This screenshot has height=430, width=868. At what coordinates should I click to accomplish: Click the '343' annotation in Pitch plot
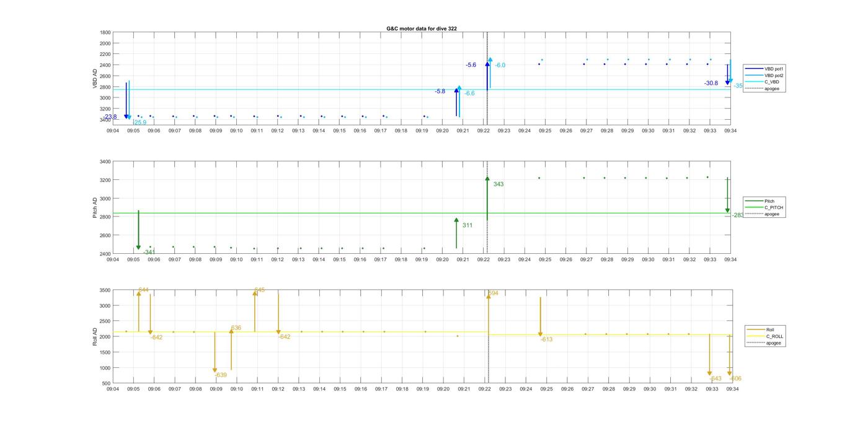[x=498, y=184]
